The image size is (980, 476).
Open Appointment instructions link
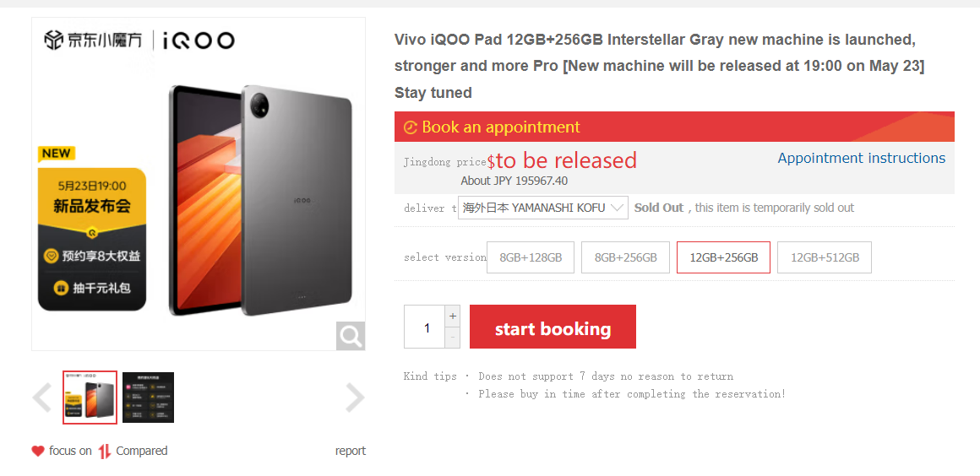click(861, 158)
